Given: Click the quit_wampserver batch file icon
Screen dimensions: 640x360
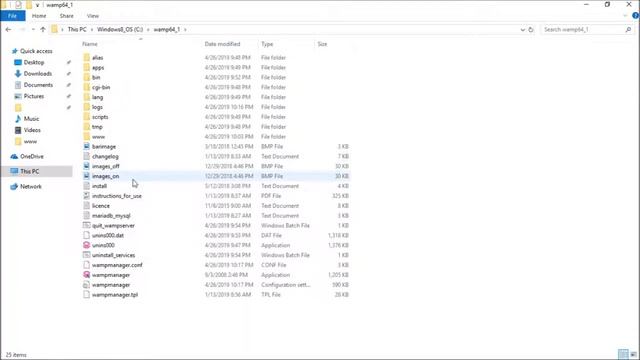Looking at the screenshot, I should pos(87,225).
